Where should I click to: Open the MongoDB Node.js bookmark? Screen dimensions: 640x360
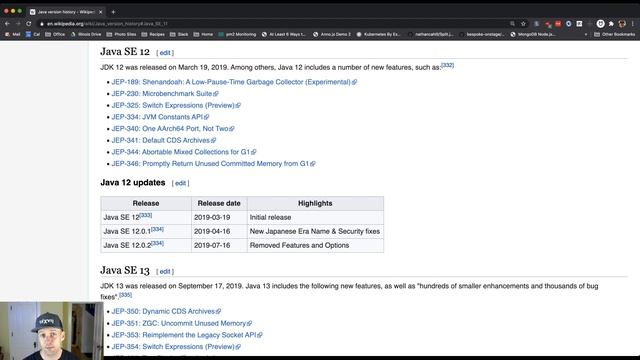tap(533, 34)
